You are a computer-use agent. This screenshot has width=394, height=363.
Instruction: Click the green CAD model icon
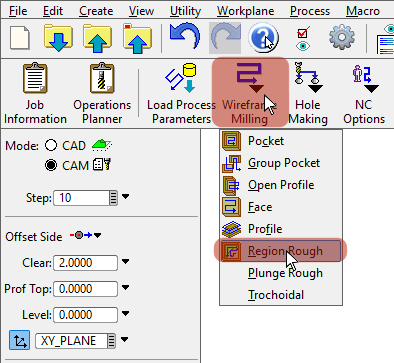click(102, 145)
